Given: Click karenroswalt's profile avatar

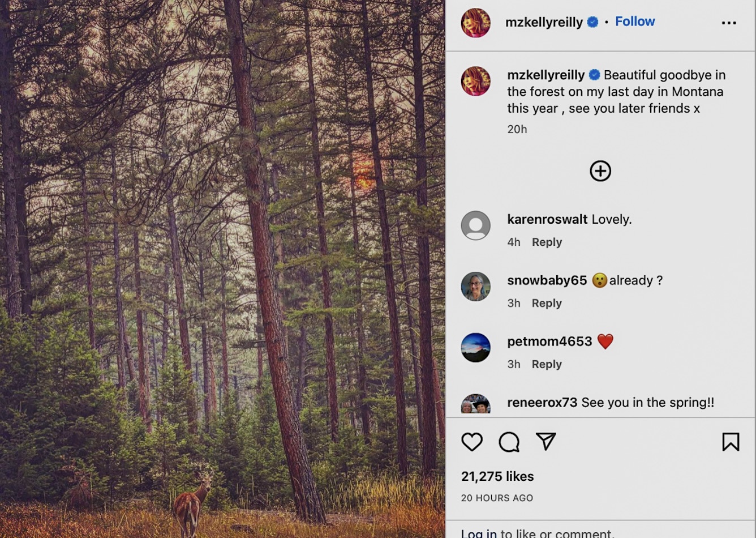Looking at the screenshot, I should point(476,226).
